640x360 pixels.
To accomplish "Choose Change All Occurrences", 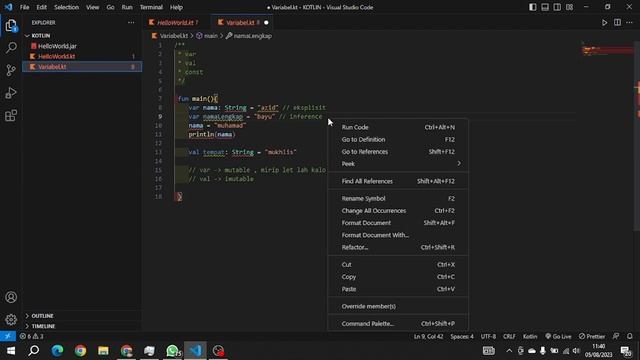I will click(398, 211).
